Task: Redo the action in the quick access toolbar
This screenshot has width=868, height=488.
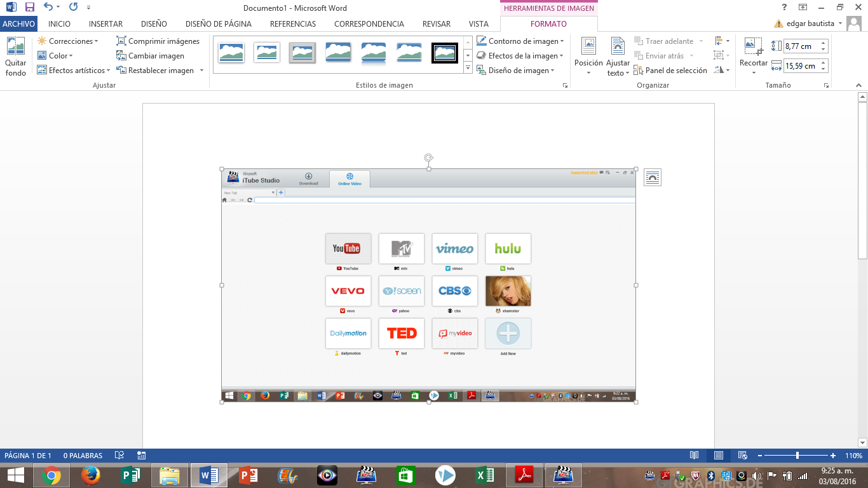Action: 73,8
